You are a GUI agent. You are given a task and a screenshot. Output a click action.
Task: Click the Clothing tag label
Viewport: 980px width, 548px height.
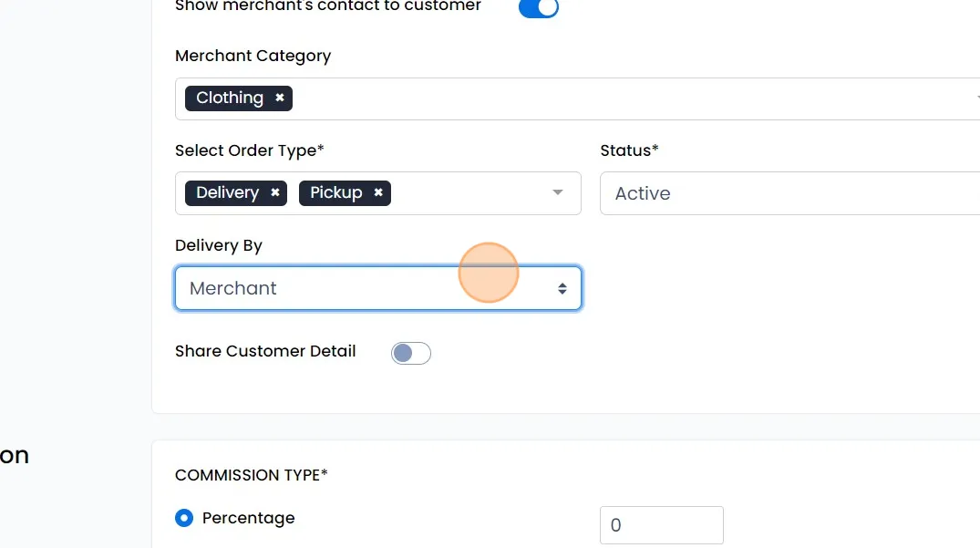[230, 98]
